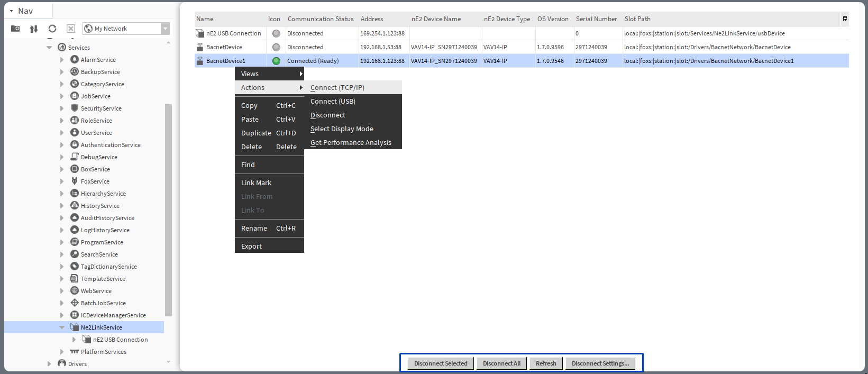
Task: Click the up-down arrows sync icon in Nav
Action: coord(34,29)
